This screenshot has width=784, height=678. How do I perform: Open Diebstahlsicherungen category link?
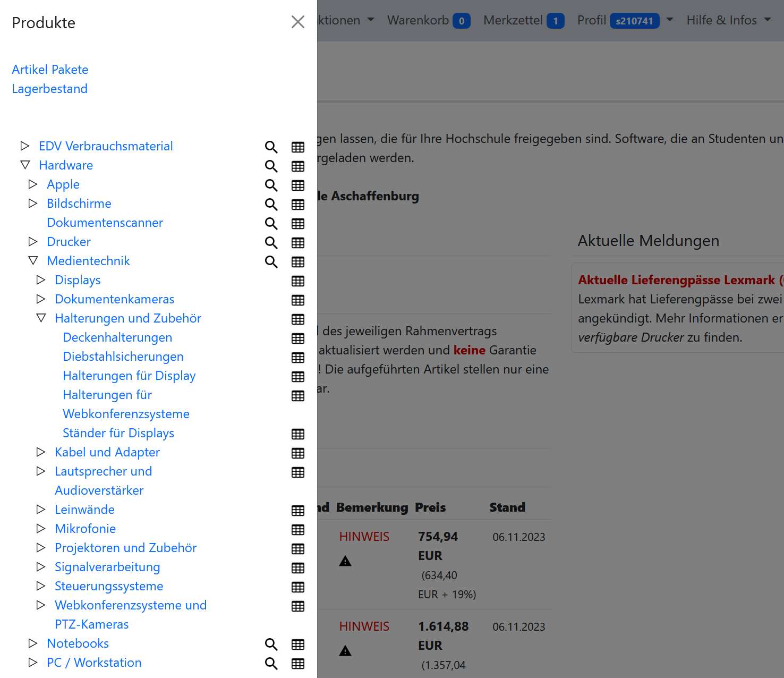[x=123, y=357]
